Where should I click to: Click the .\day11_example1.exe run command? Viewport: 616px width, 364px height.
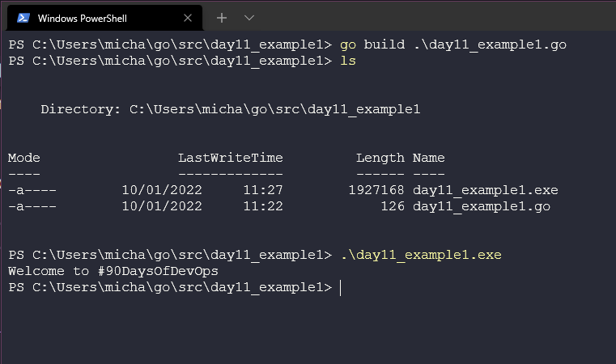coord(420,255)
